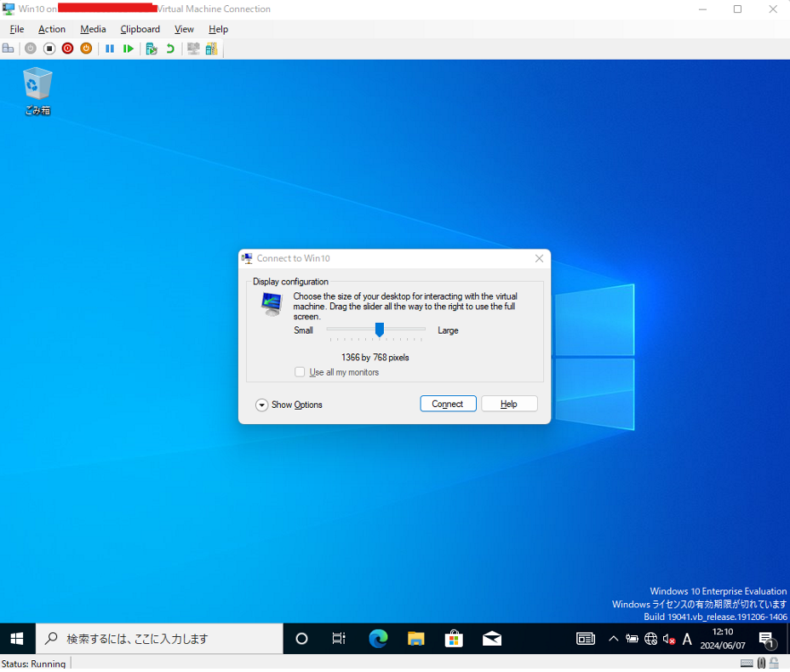Open Mail app from taskbar
This screenshot has height=672, width=790.
pyautogui.click(x=492, y=639)
